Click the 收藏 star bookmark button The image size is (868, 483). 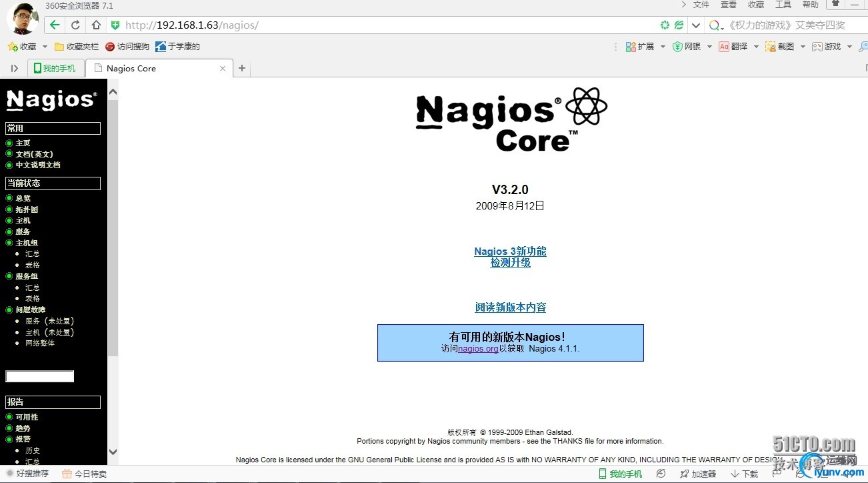tap(22, 47)
